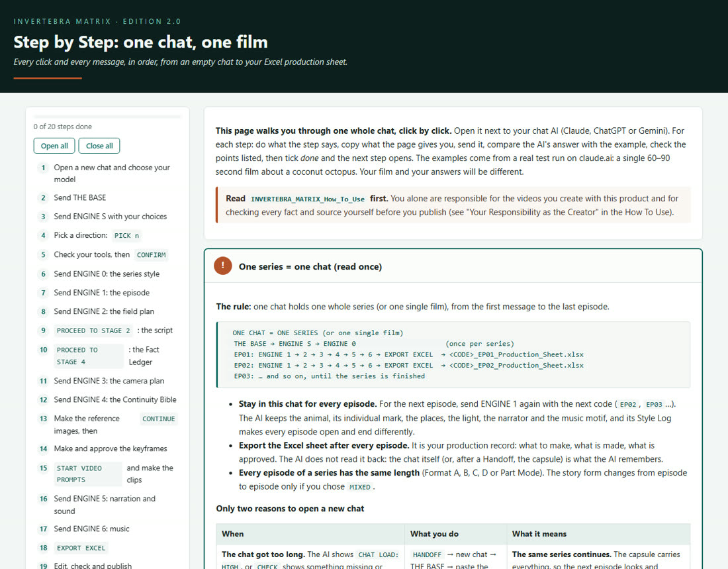Click the CHAT LOAD: code in the table

pos(378,554)
